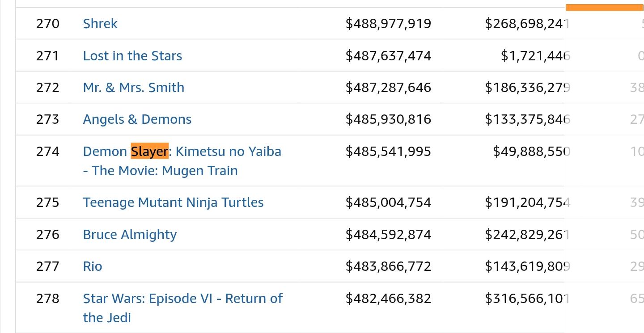
Task: Open the Bruce Almighty movie link
Action: pos(130,235)
